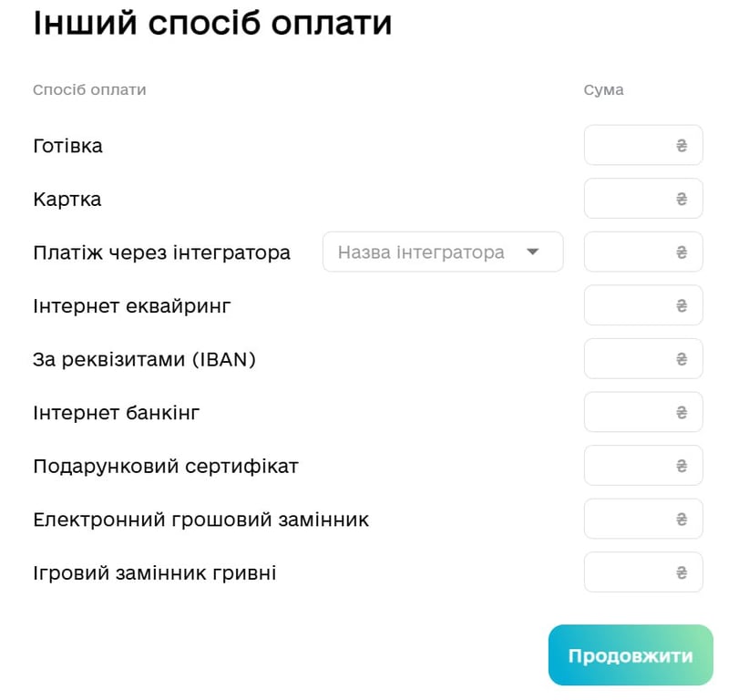Click the Інший спосіб оплати heading
Viewport: 749px width, 700px height.
point(210,23)
